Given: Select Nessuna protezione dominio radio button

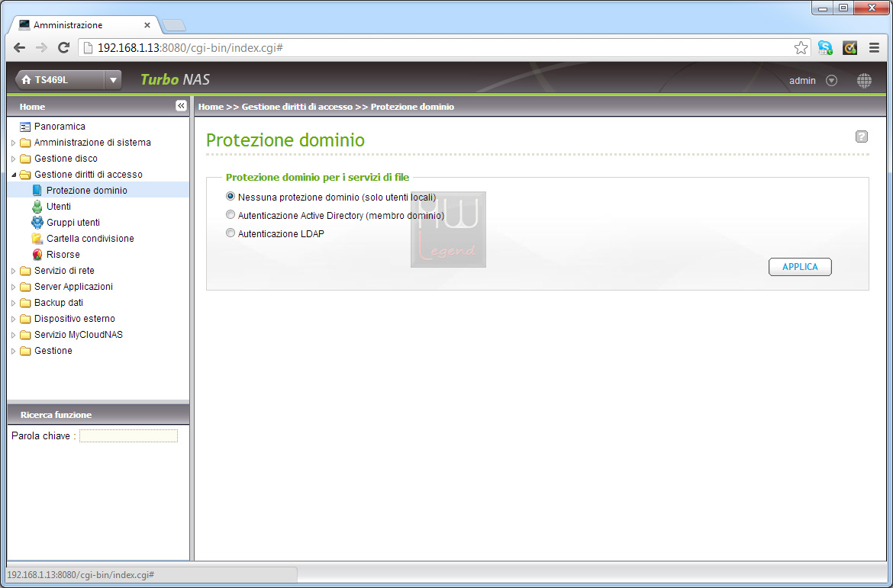Looking at the screenshot, I should pyautogui.click(x=230, y=196).
